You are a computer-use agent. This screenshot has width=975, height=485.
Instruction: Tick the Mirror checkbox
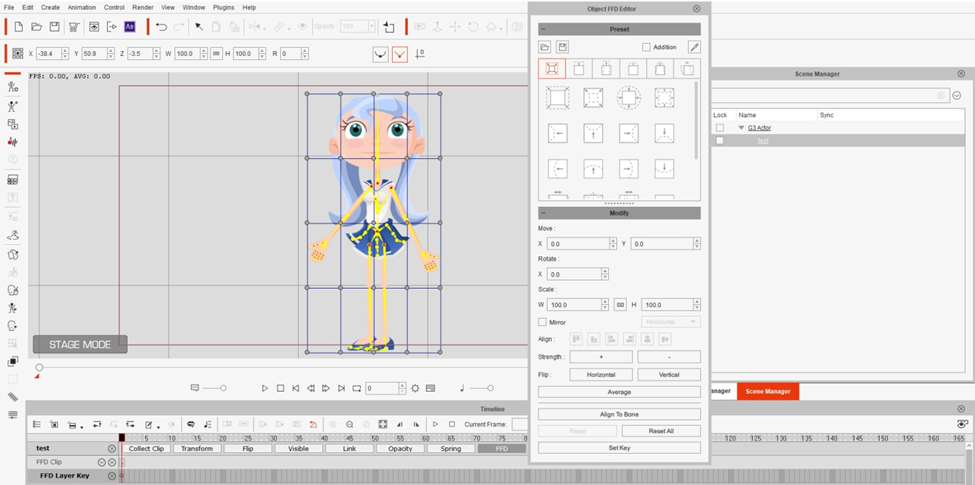pyautogui.click(x=543, y=322)
